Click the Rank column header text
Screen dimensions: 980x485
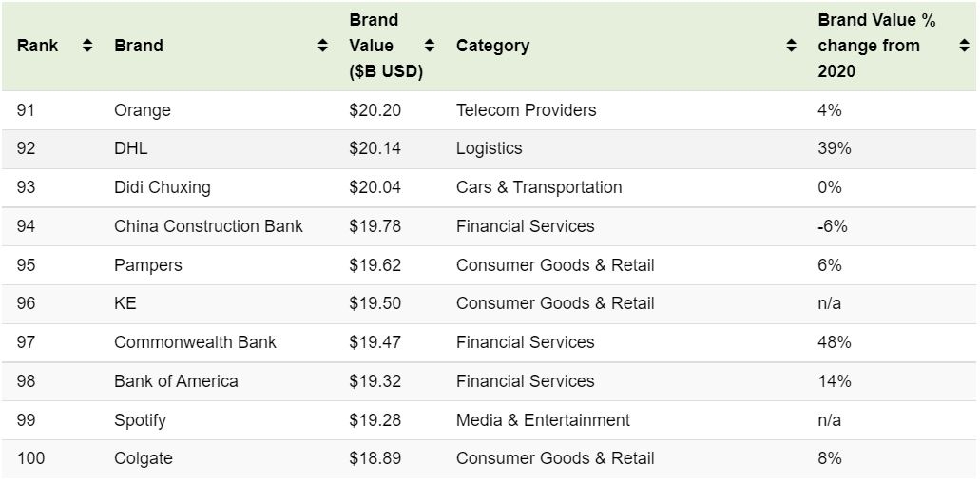coord(37,46)
